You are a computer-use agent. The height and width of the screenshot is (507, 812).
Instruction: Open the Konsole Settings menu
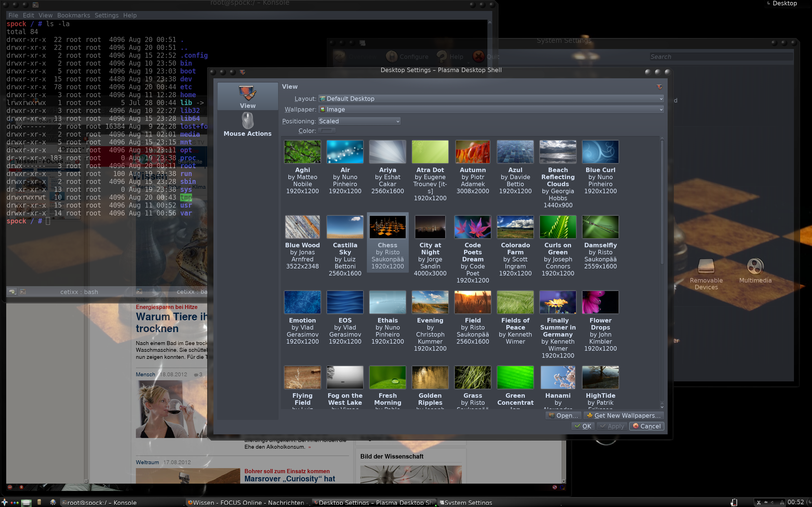tap(106, 15)
